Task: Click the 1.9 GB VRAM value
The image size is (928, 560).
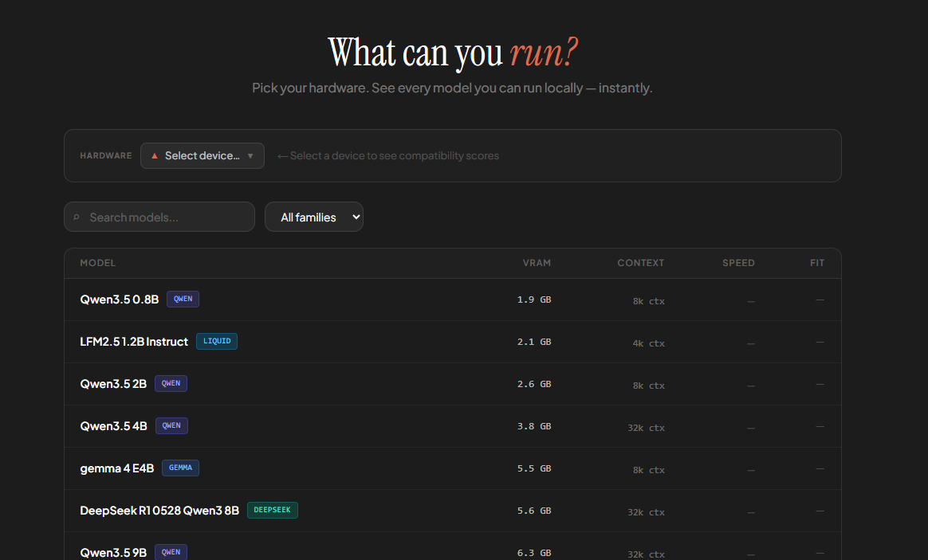Action: pyautogui.click(x=534, y=300)
